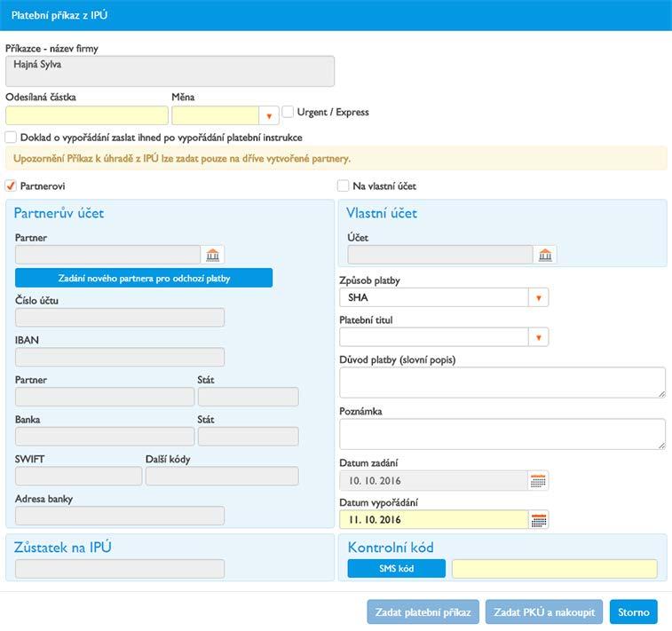Click the Vlastní účet section heading
Image resolution: width=672 pixels, height=631 pixels.
(x=382, y=213)
